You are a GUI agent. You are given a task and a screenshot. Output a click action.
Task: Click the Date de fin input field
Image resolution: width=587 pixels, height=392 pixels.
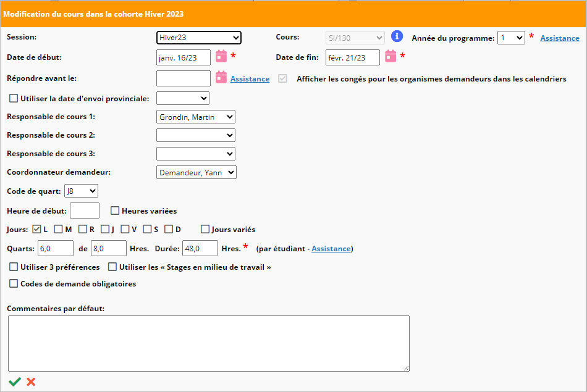coord(353,57)
